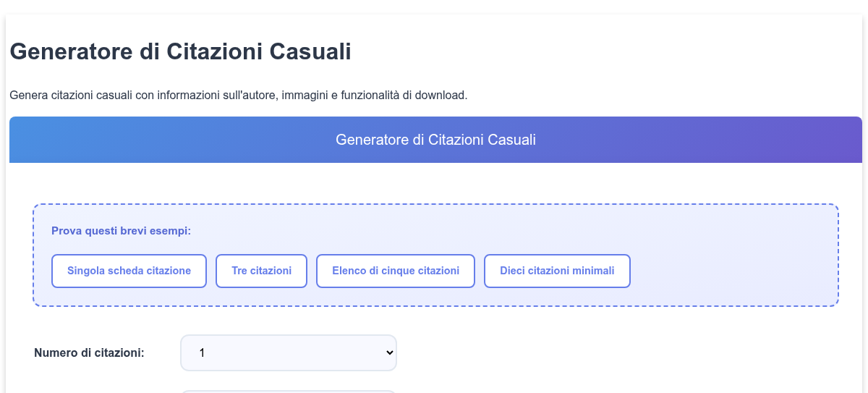
Task: Click the gradient banner title text
Action: 435,140
